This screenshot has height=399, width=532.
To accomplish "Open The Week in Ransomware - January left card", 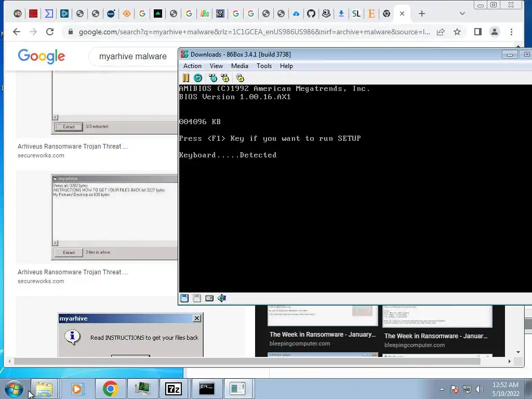I will coord(322,335).
